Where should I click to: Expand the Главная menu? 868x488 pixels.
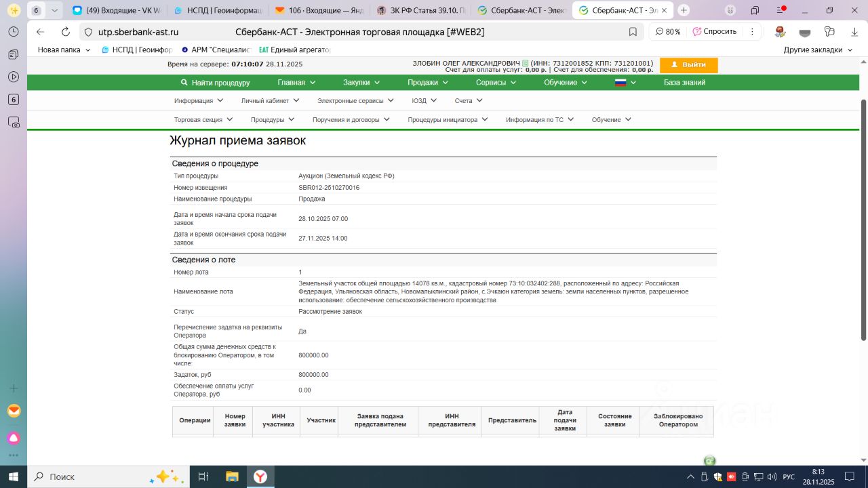point(296,83)
